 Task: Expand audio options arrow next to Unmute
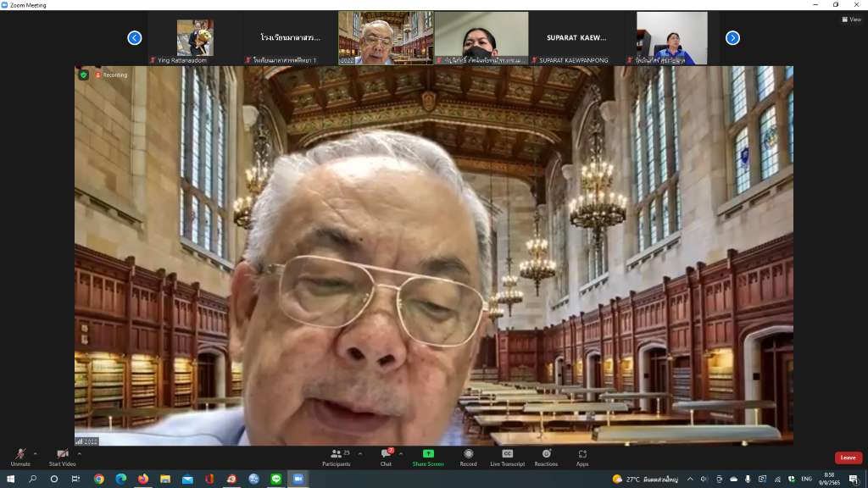tap(36, 454)
